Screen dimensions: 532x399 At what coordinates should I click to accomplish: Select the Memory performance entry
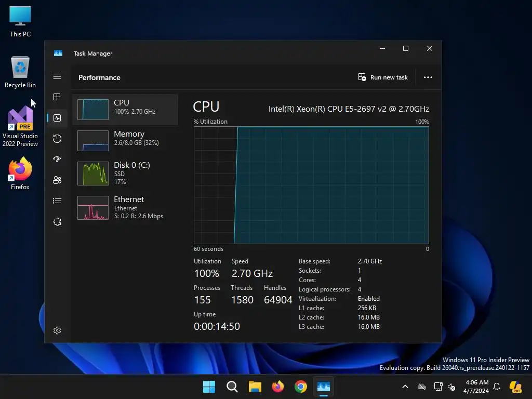pyautogui.click(x=125, y=140)
